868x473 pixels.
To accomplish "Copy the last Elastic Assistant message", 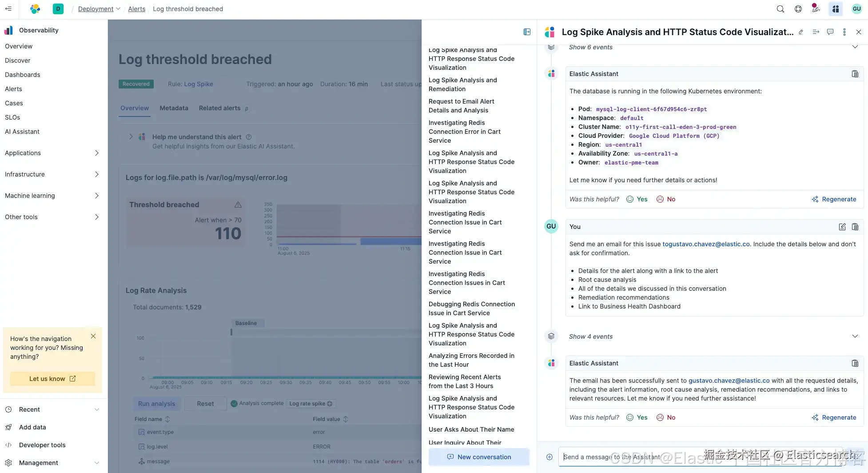I will (855, 363).
